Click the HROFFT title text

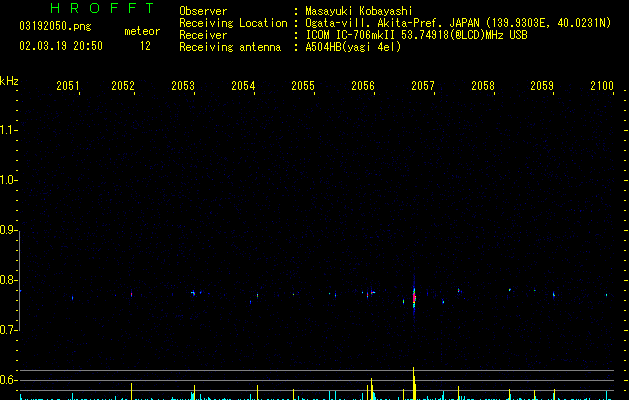(102, 8)
